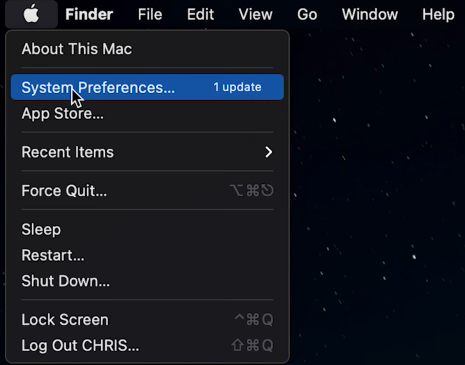Open App Store from Apple menu

(x=147, y=113)
